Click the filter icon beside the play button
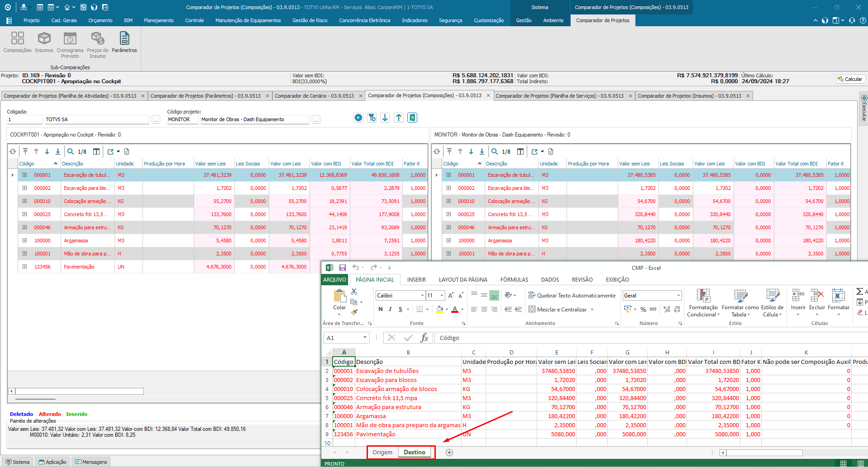The width and height of the screenshot is (868, 467). click(372, 118)
